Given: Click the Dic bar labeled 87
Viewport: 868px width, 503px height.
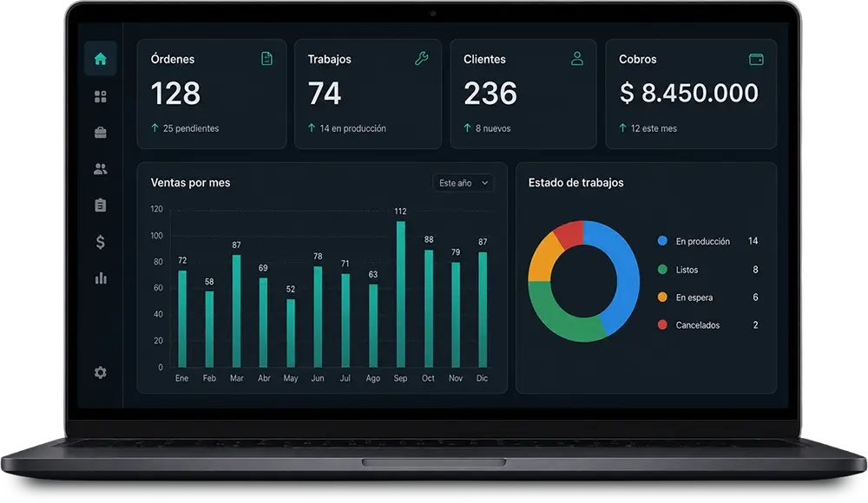Looking at the screenshot, I should pyautogui.click(x=483, y=310).
